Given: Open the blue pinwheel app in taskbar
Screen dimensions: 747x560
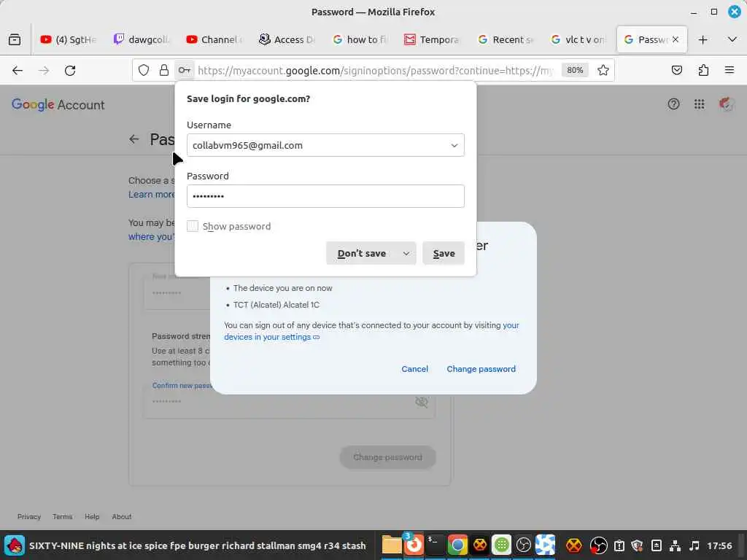Looking at the screenshot, I should (x=545, y=545).
